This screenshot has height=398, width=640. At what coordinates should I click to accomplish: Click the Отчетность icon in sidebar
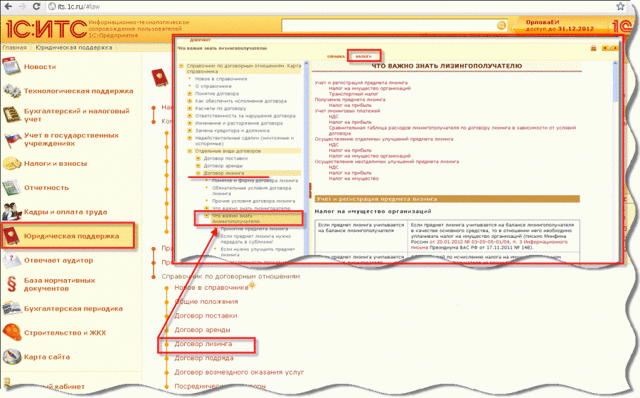[11, 187]
